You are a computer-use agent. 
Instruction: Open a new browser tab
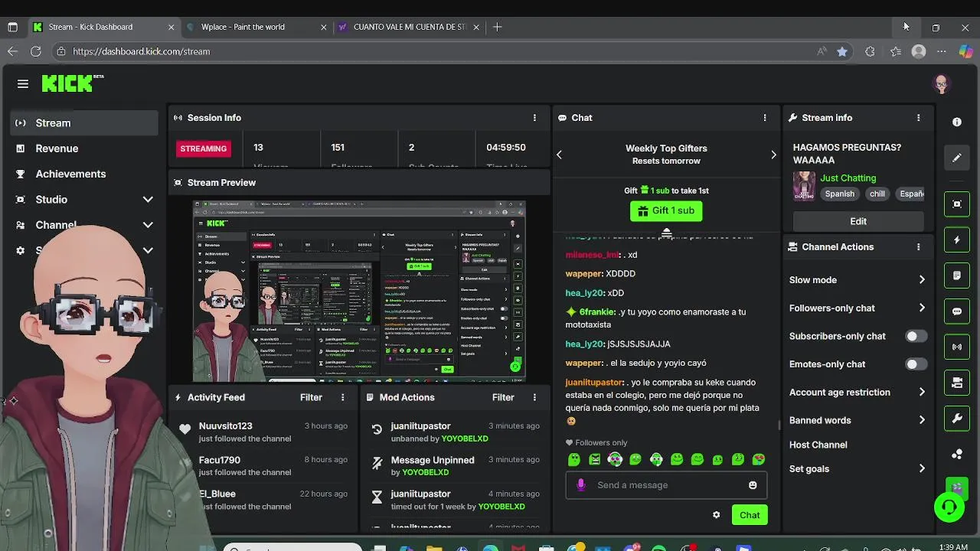(498, 27)
